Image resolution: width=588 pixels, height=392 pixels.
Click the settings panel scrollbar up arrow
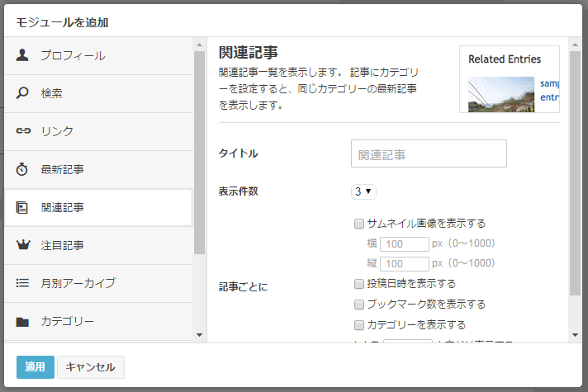tap(575, 45)
